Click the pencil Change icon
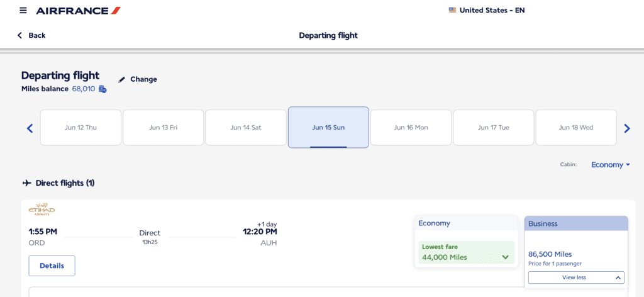This screenshot has width=644, height=297. (122, 79)
